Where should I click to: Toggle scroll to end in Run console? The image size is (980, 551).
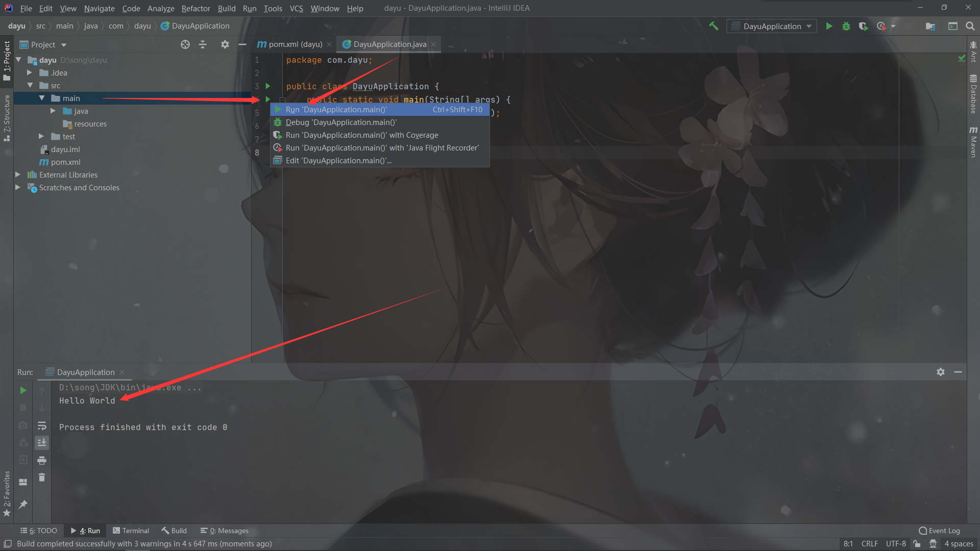point(42,442)
